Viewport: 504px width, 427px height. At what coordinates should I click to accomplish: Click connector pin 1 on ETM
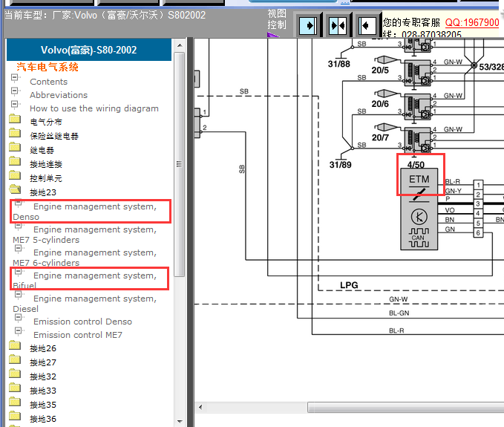tap(478, 185)
